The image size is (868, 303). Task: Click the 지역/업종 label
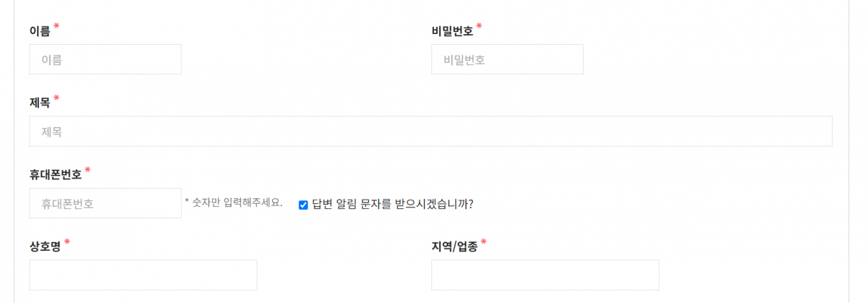(454, 247)
